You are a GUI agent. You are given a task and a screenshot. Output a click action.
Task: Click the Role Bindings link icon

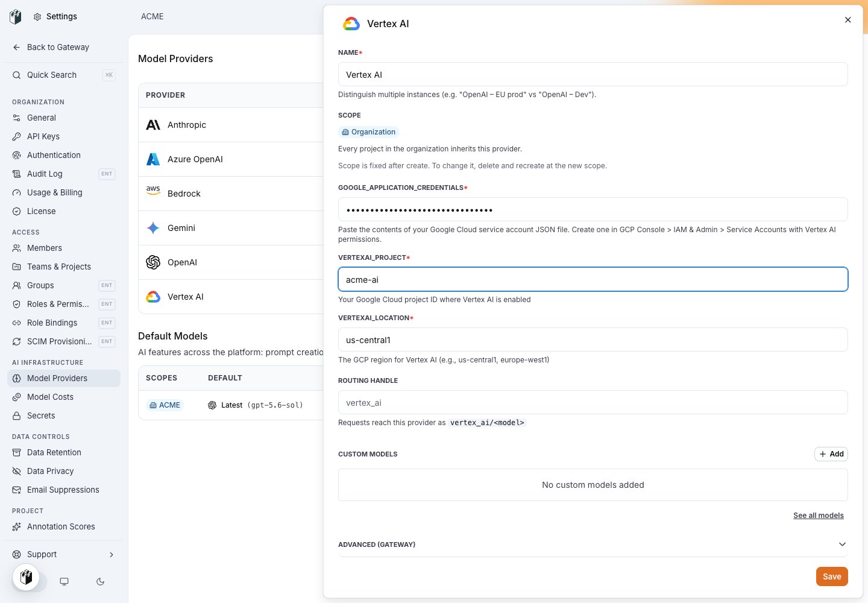click(x=17, y=323)
